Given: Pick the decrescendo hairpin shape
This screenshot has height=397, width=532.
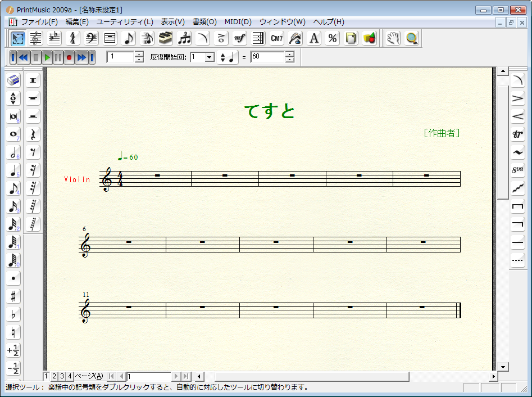Looking at the screenshot, I should [x=518, y=98].
